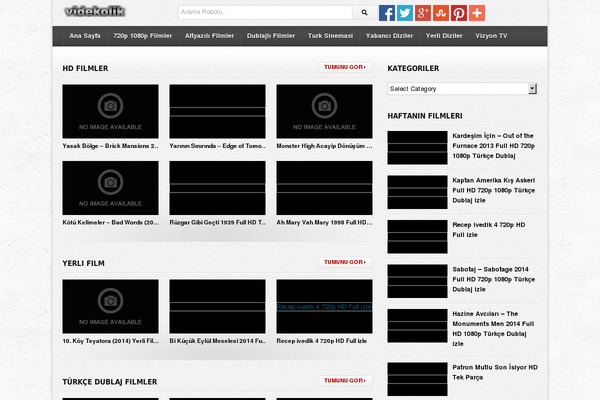Open Yasak Bölge – Brick Mansions thumbnail
This screenshot has height=400, width=600.
point(111,111)
